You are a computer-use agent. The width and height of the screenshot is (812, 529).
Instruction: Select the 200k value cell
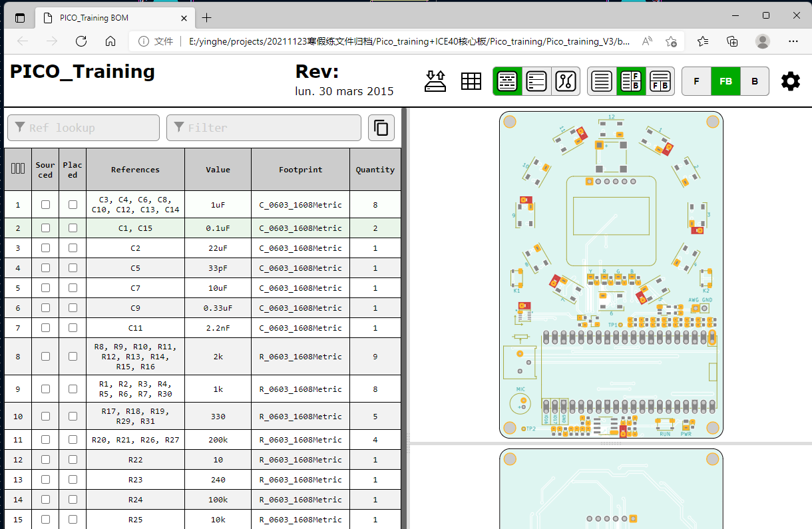[x=218, y=439]
